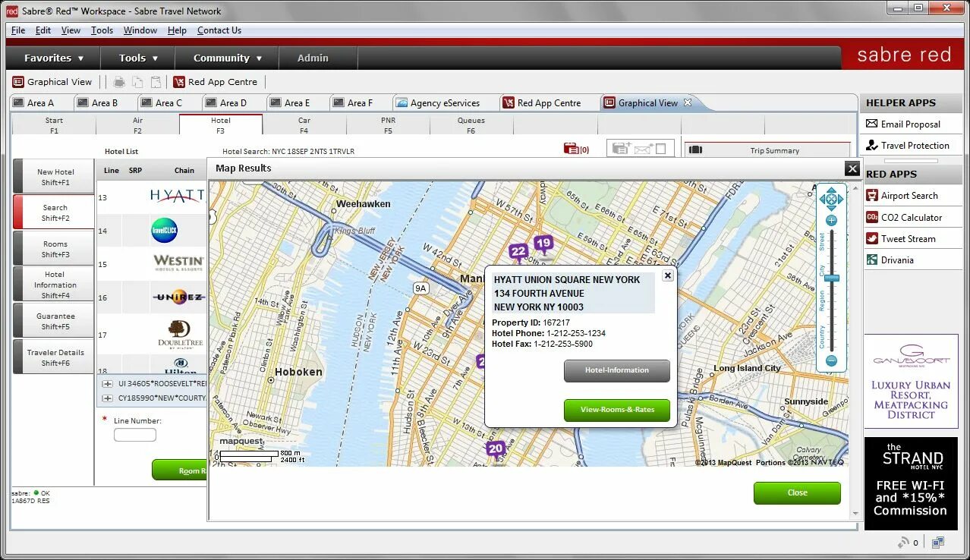Click map zoom out minus button
The width and height of the screenshot is (970, 560).
831,361
